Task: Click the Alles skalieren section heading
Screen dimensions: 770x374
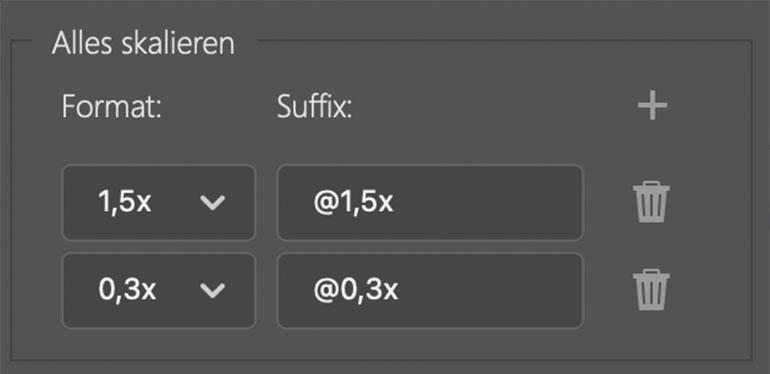Action: (143, 43)
